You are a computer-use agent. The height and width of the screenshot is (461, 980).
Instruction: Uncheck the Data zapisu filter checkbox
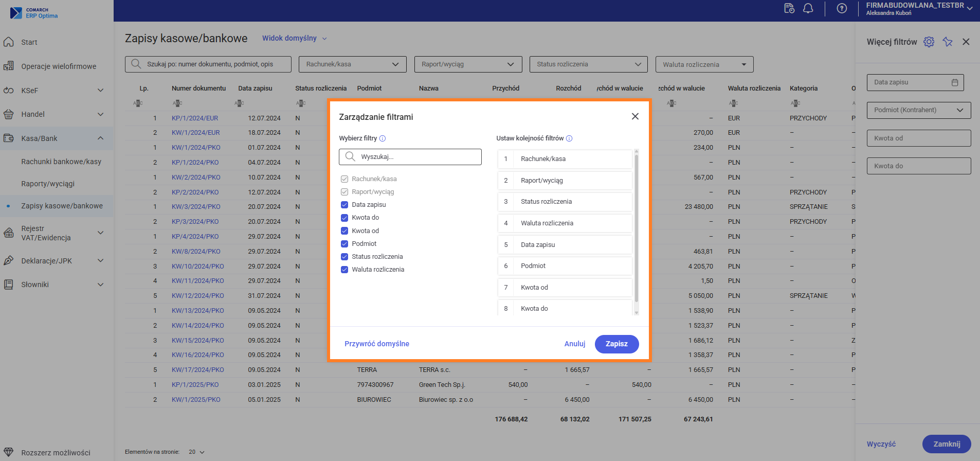(344, 205)
